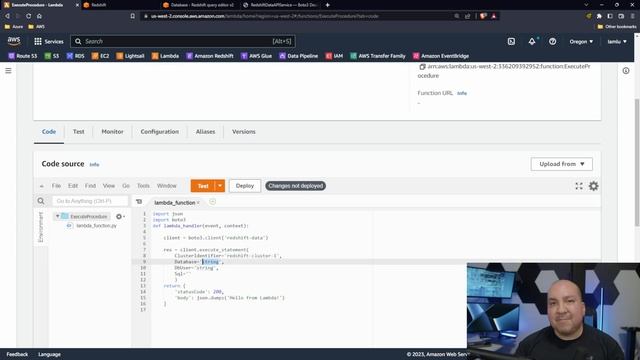Switch to the Configuration tab

tap(160, 132)
